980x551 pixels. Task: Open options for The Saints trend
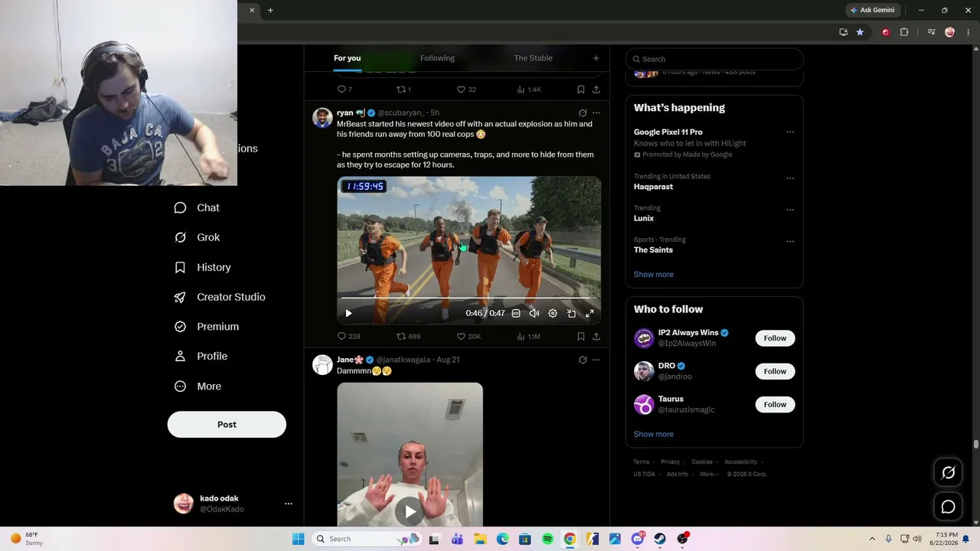coord(790,241)
